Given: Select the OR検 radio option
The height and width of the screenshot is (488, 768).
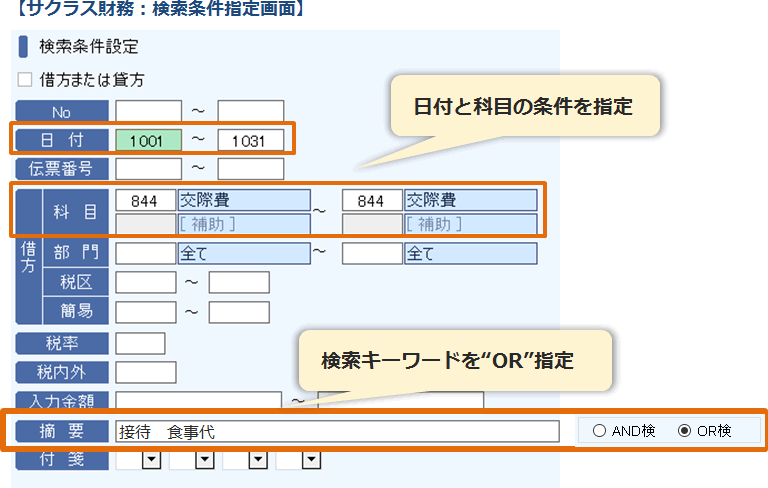Looking at the screenshot, I should click(684, 431).
